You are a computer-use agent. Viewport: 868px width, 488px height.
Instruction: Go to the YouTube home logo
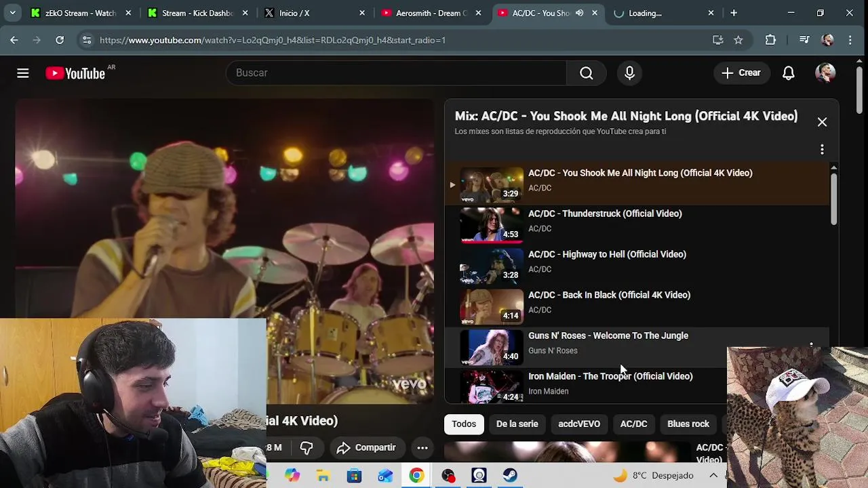75,73
